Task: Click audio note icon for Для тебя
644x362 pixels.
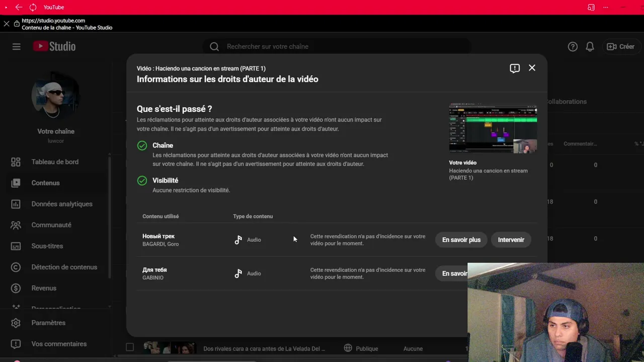Action: [238, 274]
